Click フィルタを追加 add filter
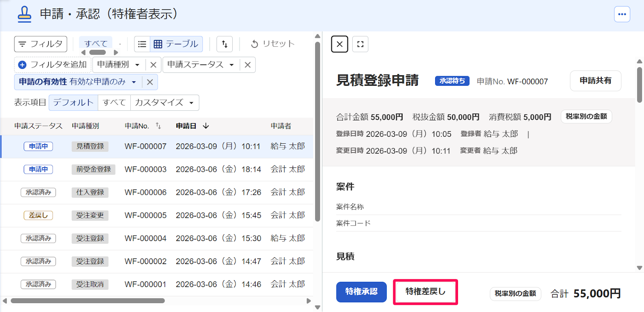Viewport: 644px width, 312px height. (54, 65)
